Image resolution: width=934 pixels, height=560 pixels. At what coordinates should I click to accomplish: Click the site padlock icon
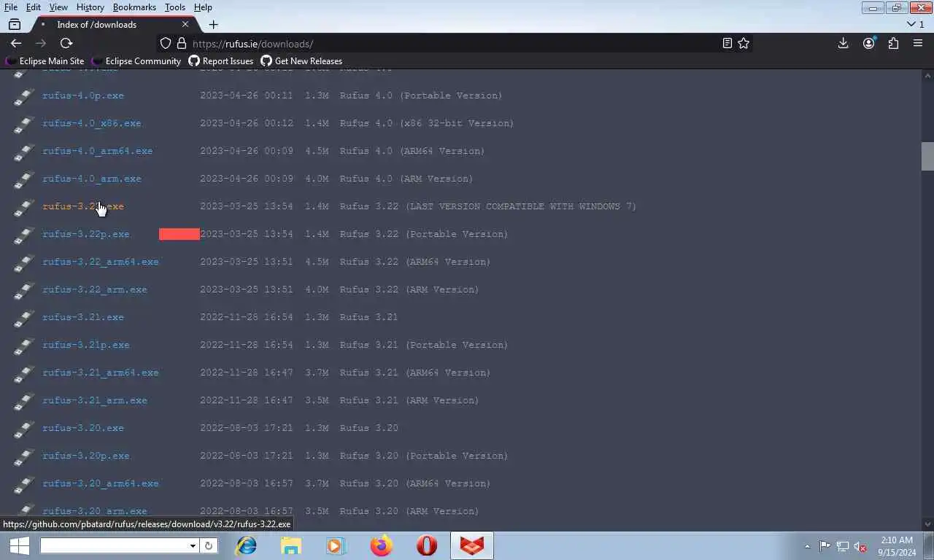pyautogui.click(x=182, y=44)
